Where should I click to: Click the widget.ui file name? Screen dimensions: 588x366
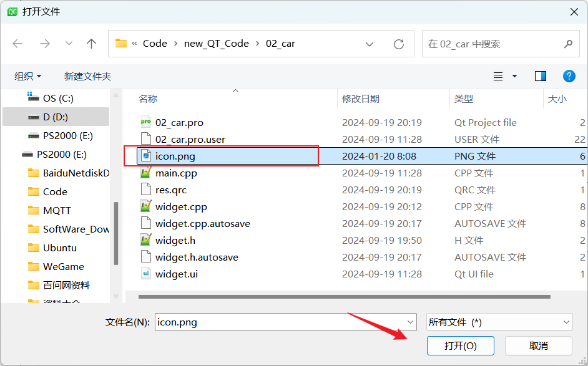(177, 274)
